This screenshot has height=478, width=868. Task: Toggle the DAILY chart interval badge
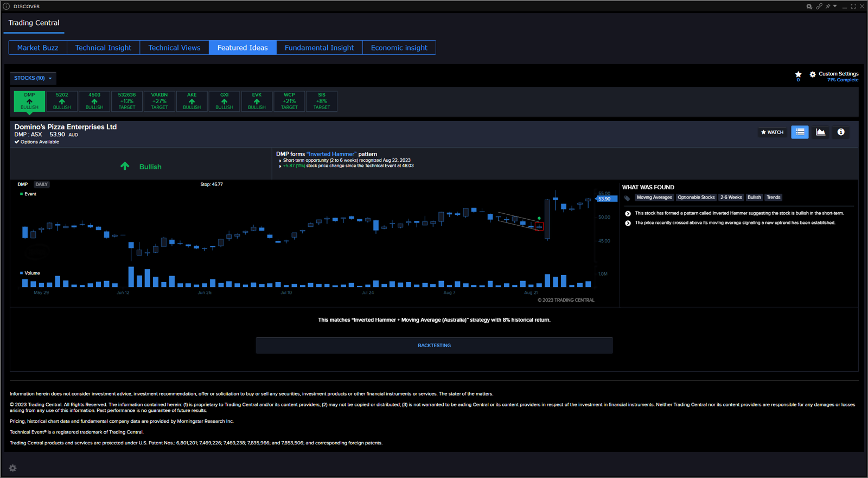[41, 184]
